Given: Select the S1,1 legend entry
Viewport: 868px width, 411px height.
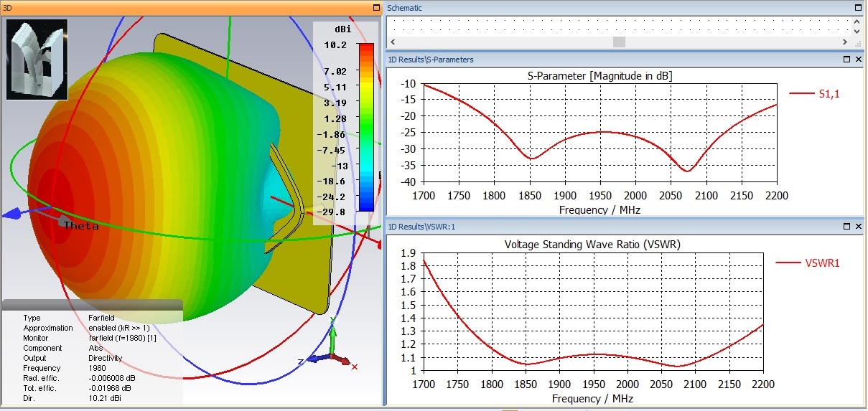Looking at the screenshot, I should (x=814, y=93).
